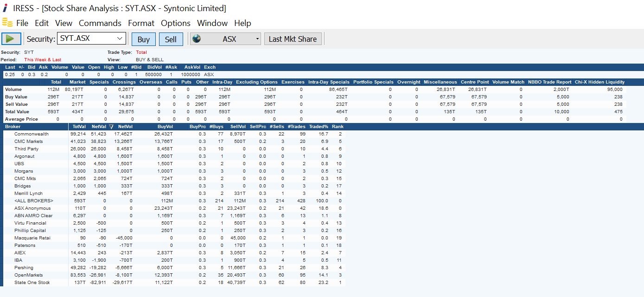Click the green play arrow toolbar button
The image size is (644, 297).
[11, 39]
